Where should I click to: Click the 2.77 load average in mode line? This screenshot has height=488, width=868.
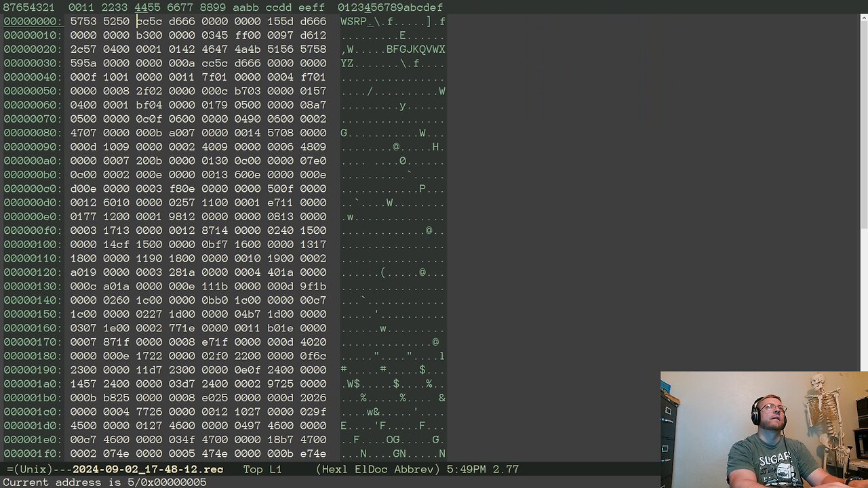tap(506, 469)
